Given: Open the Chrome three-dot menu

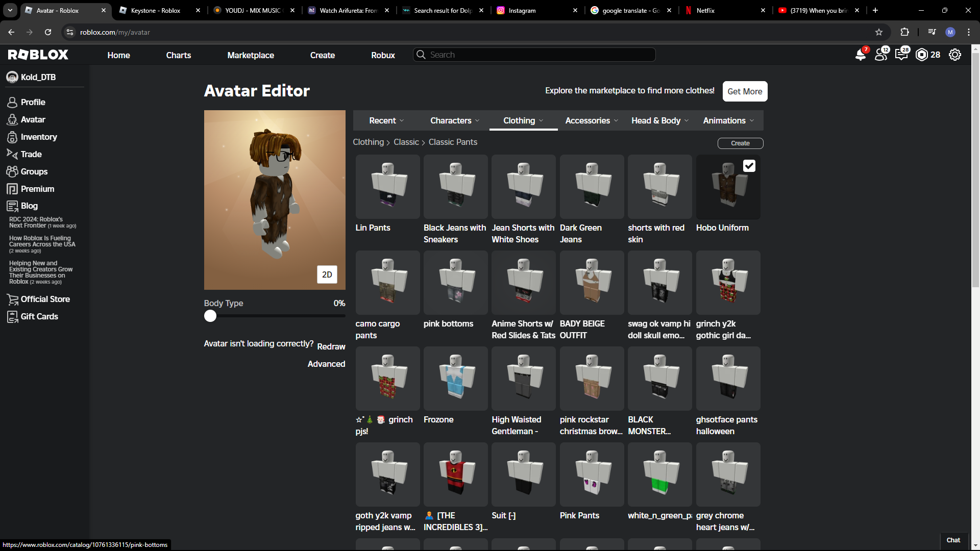Looking at the screenshot, I should pyautogui.click(x=969, y=32).
